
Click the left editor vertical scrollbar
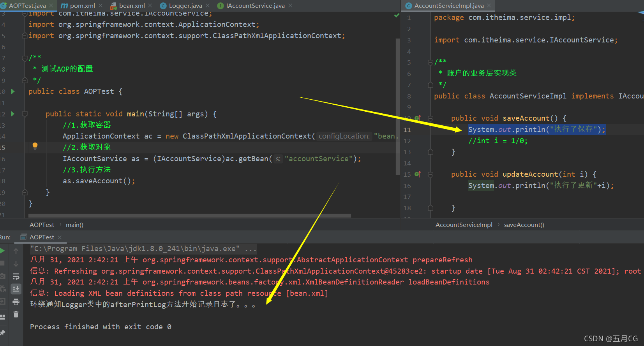[x=398, y=106]
